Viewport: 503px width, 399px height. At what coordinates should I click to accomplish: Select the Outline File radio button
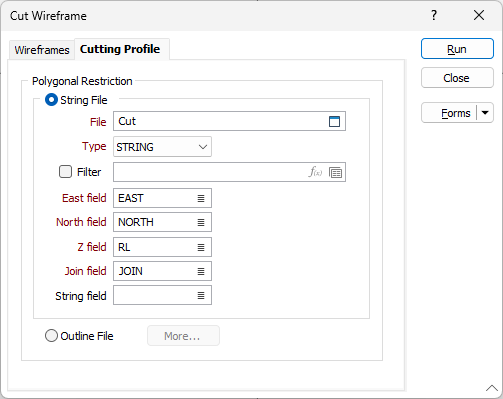pos(51,336)
